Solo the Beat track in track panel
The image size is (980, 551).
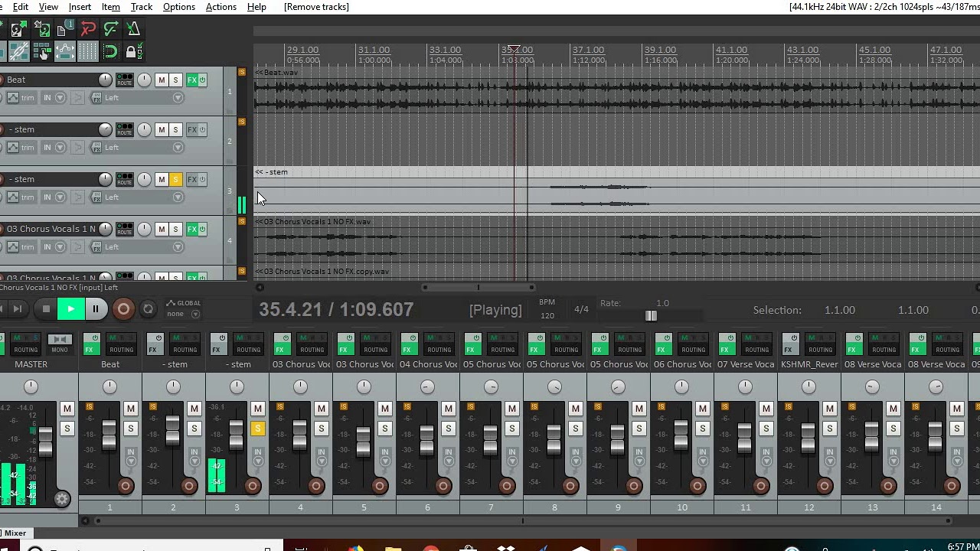[175, 80]
